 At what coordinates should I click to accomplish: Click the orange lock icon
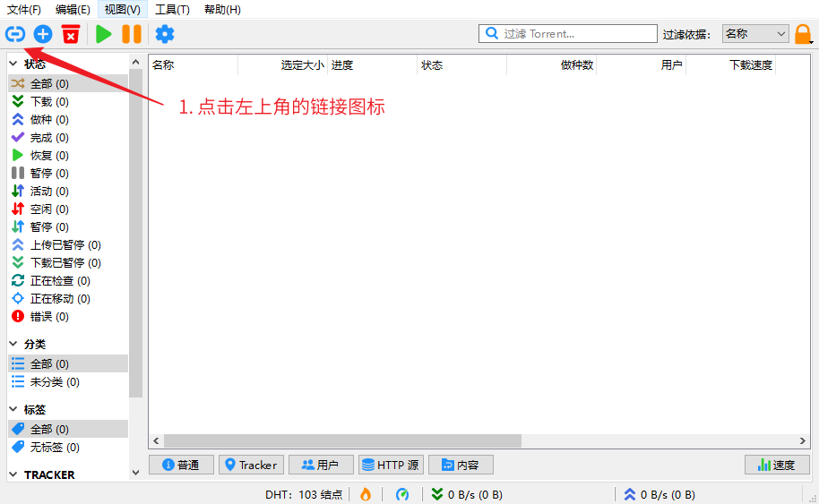coord(803,34)
